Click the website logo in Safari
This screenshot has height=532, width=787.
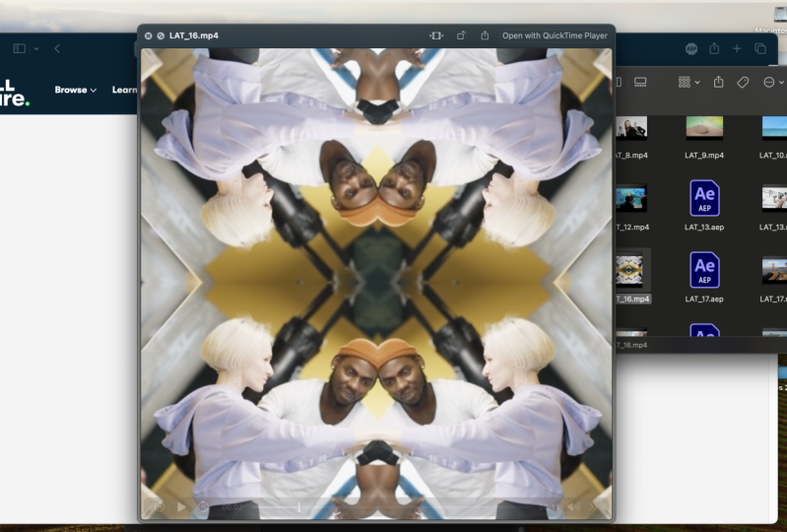point(15,93)
